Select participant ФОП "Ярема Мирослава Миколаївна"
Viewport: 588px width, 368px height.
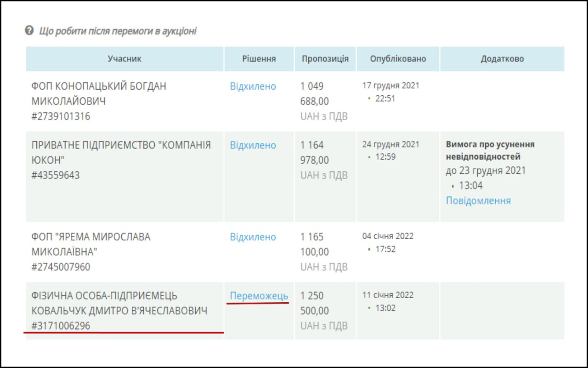click(x=90, y=244)
